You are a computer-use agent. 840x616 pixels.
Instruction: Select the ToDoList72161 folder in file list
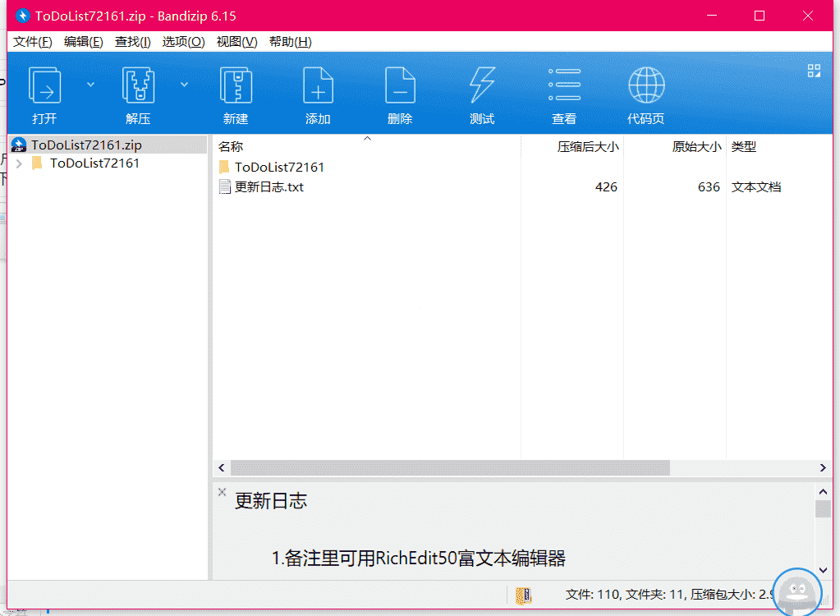coord(279,167)
